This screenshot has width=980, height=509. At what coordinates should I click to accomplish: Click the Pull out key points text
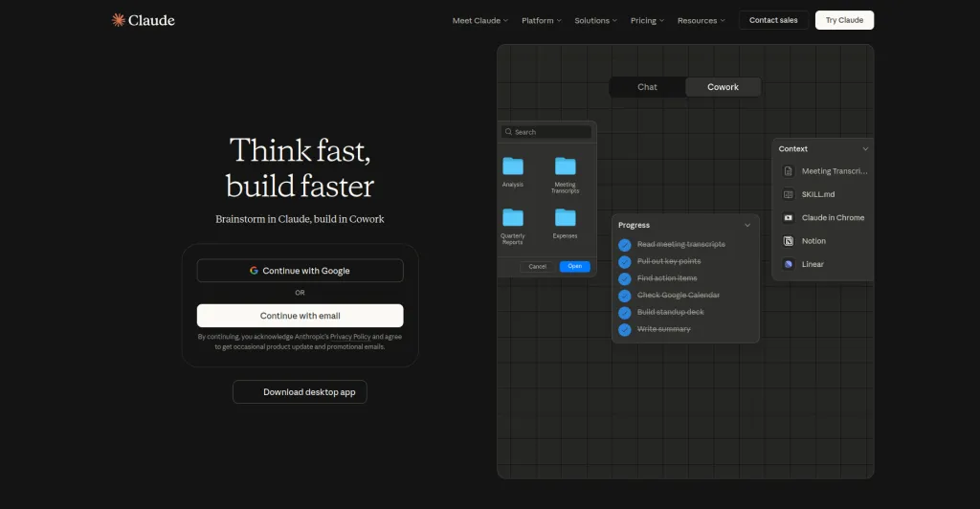click(x=669, y=261)
